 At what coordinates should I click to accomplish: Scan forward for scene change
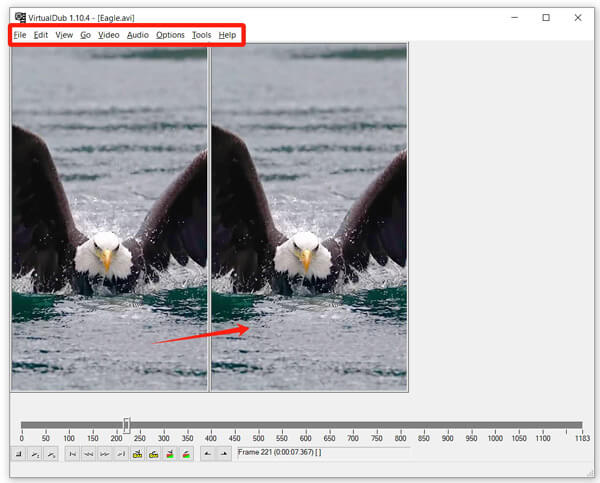pyautogui.click(x=187, y=454)
